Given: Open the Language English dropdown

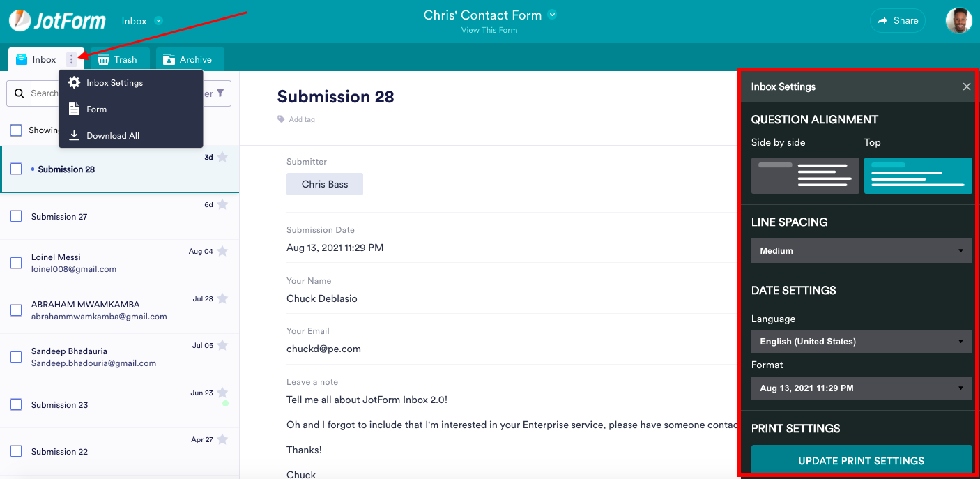Looking at the screenshot, I should click(862, 342).
